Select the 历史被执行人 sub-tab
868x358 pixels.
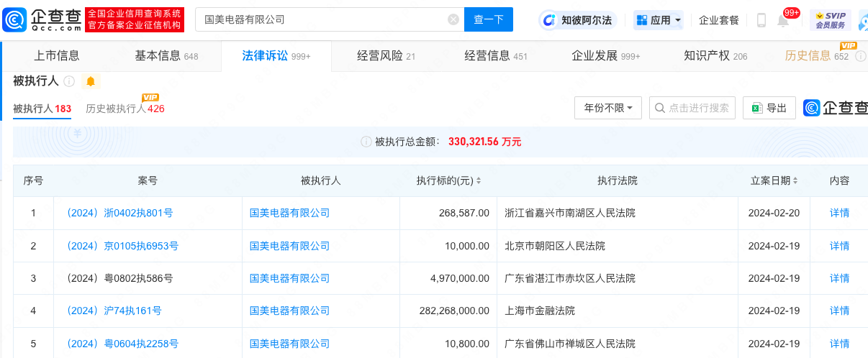click(x=125, y=109)
